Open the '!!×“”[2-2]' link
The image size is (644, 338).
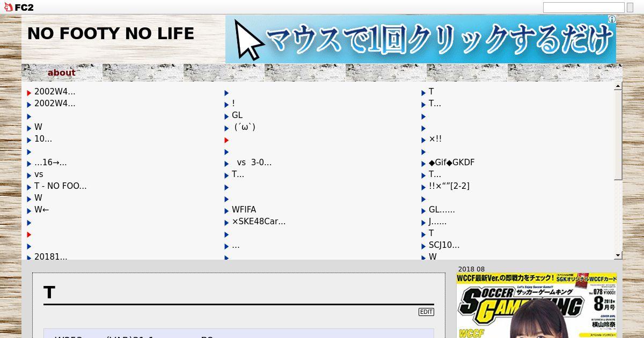pyautogui.click(x=449, y=186)
